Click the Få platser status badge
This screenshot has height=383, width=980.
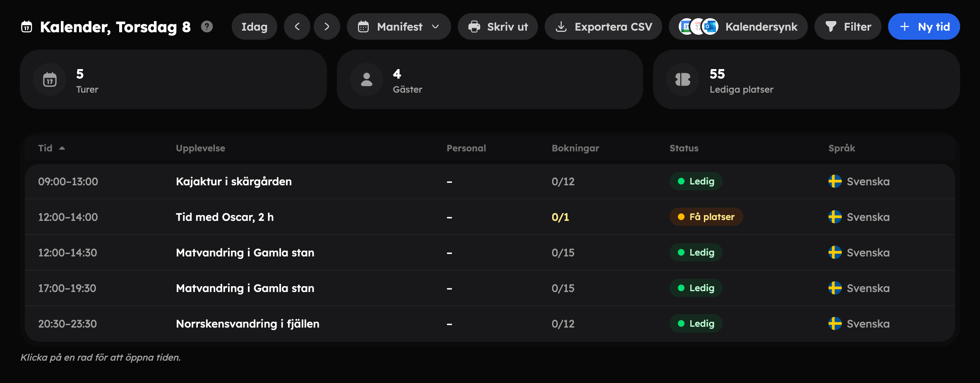706,217
